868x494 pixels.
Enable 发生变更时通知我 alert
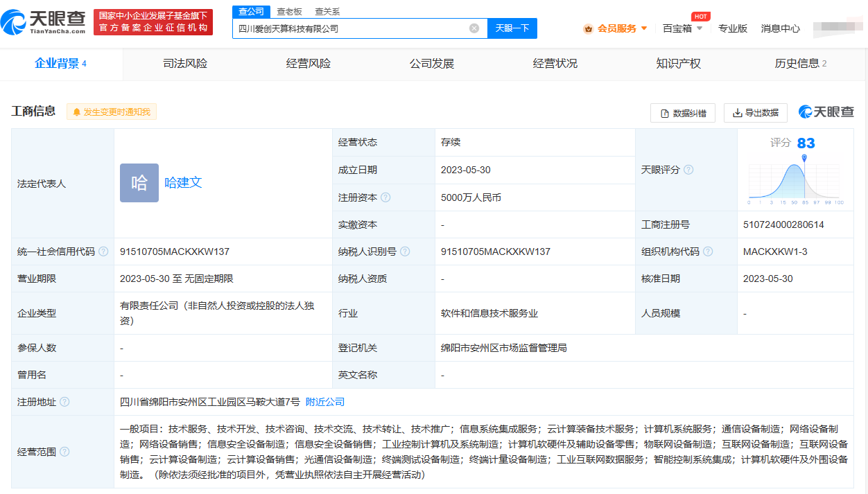pyautogui.click(x=112, y=112)
